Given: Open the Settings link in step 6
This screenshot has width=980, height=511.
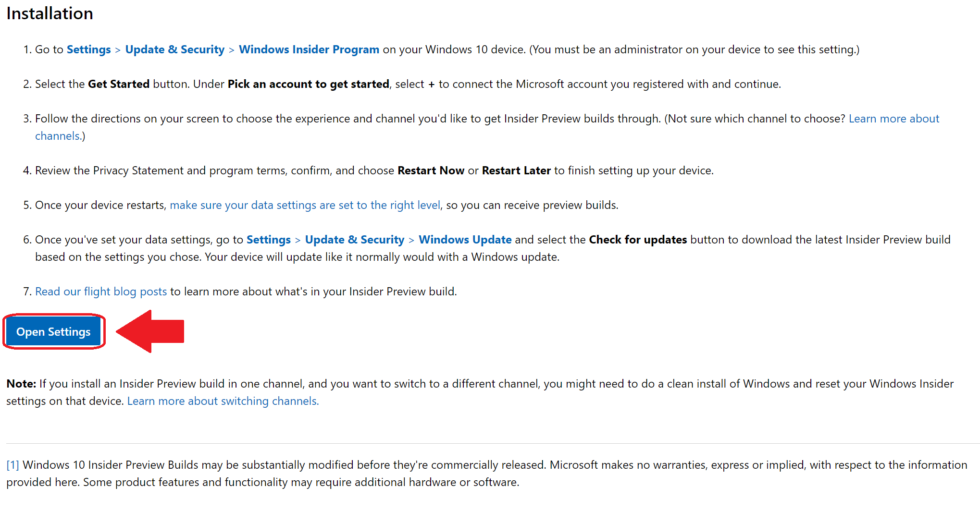Looking at the screenshot, I should (x=268, y=240).
